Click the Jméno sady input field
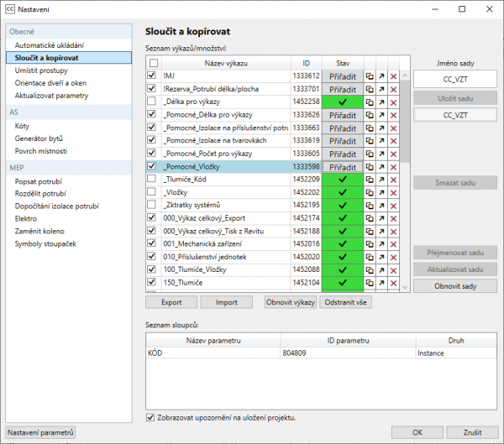This screenshot has height=444, width=504. tap(455, 79)
